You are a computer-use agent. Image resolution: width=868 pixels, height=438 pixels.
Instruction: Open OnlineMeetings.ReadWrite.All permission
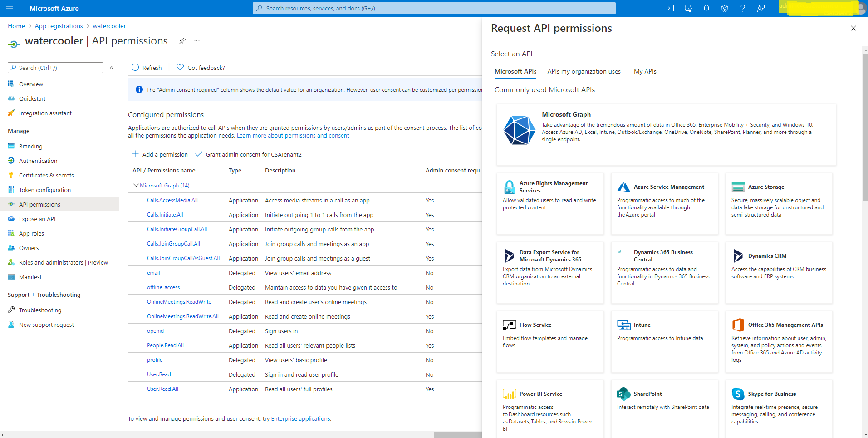tap(183, 316)
